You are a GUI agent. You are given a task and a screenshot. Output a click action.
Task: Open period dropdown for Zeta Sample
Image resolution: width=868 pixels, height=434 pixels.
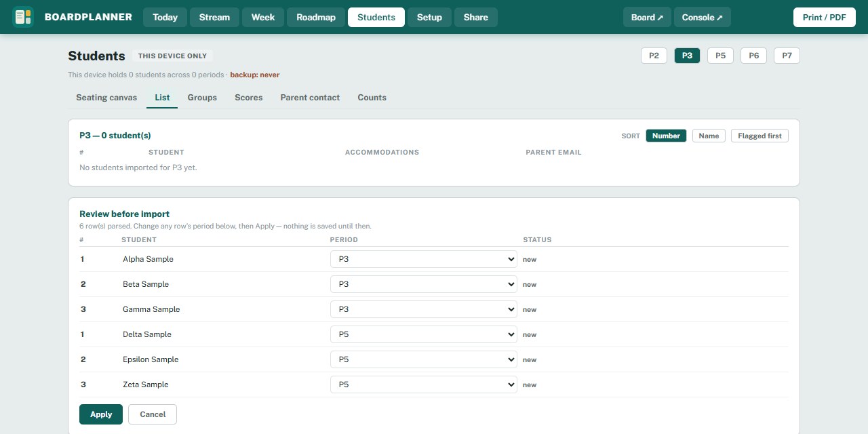point(424,384)
